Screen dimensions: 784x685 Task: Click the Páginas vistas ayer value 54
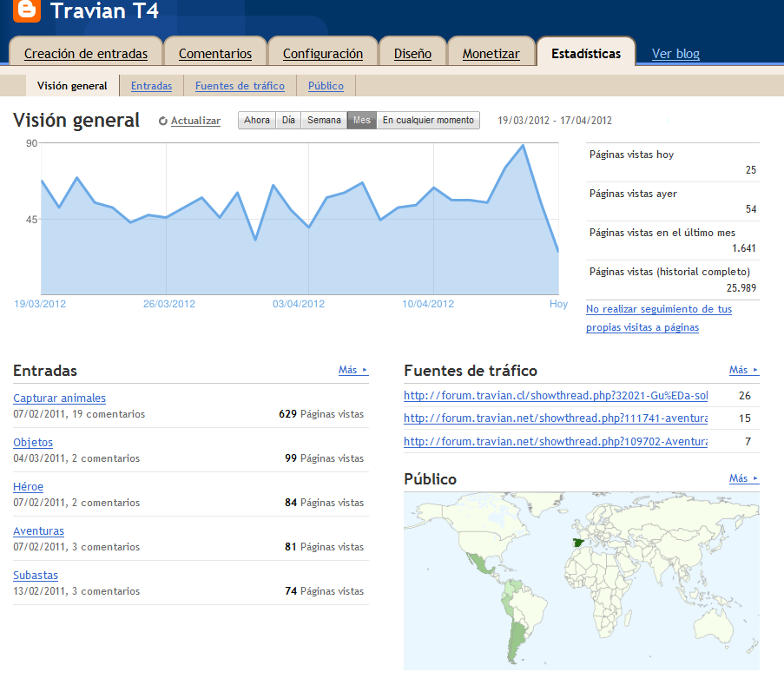tap(750, 209)
